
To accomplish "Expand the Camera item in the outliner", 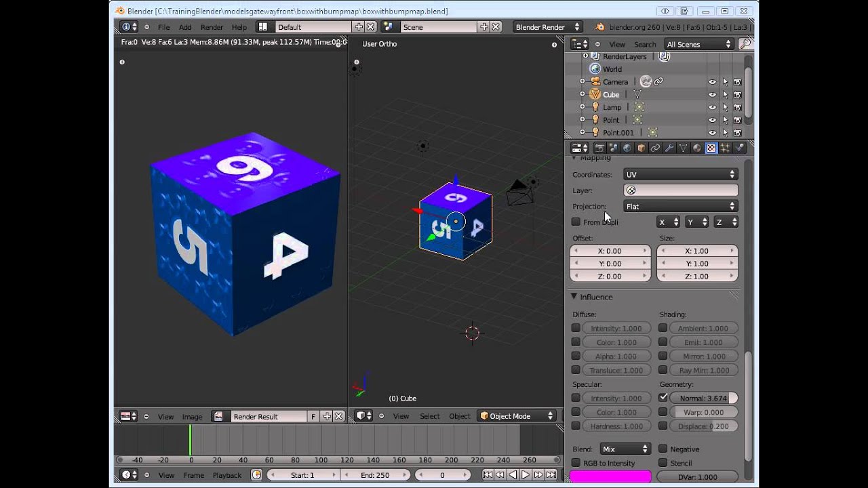I will pyautogui.click(x=582, y=82).
